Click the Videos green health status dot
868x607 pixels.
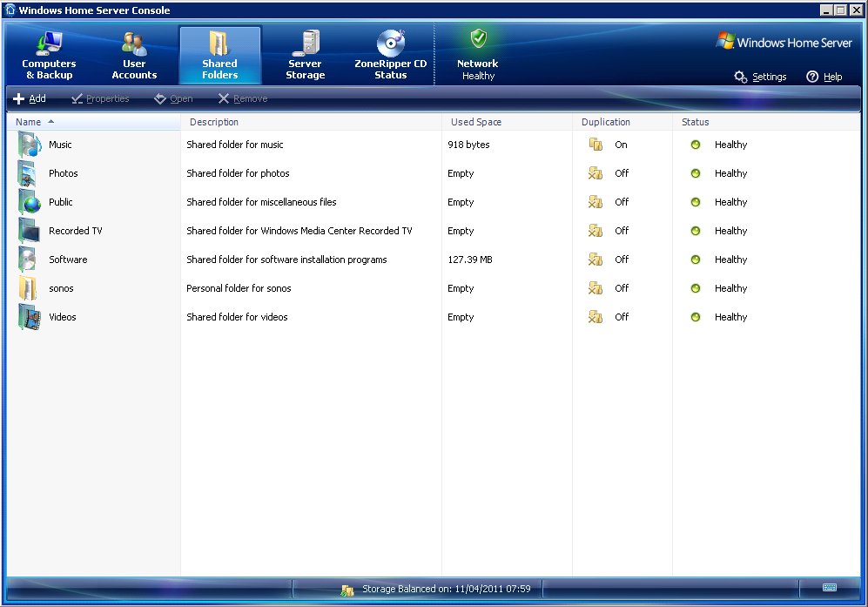(x=696, y=317)
